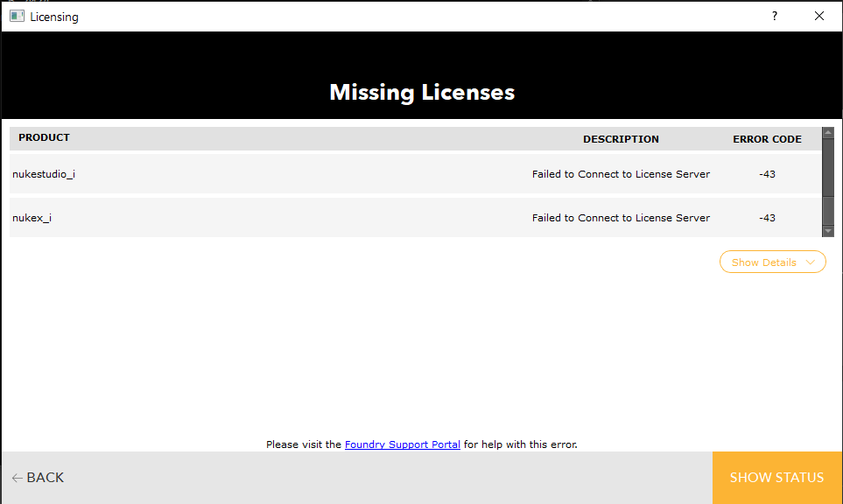Screen dimensions: 843x504
Task: Select the nukex_i product row
Action: point(415,218)
